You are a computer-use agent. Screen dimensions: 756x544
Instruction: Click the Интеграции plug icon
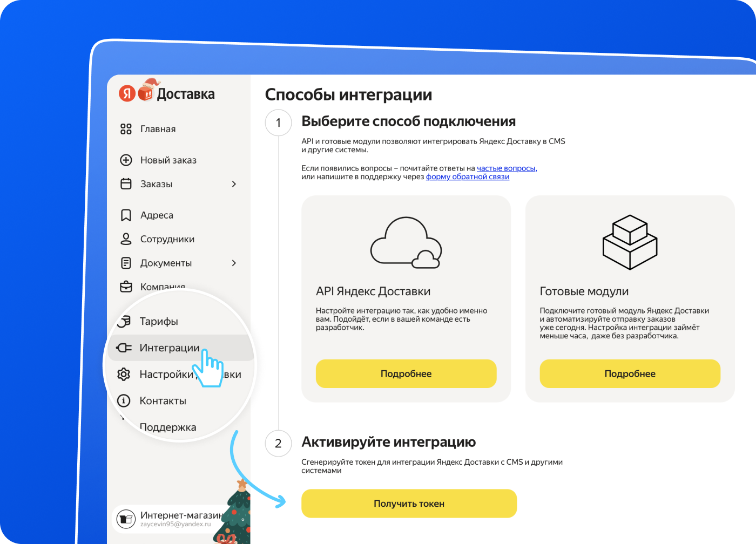tap(124, 348)
